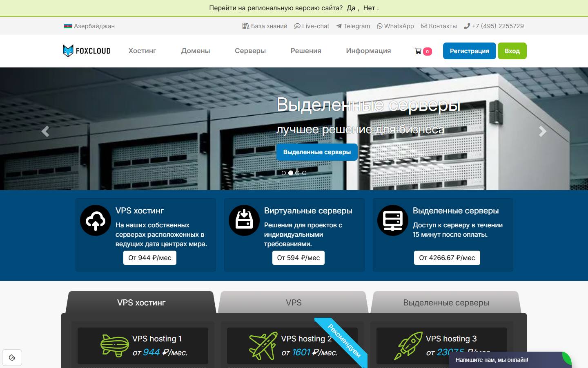Viewport: 588px width, 368px height.
Task: Select the third carousel slide dot
Action: (x=297, y=173)
